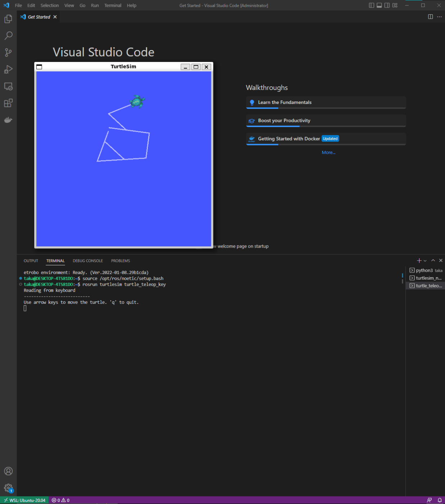This screenshot has width=445, height=504.
Task: Click the notifications bell in status bar
Action: click(440, 500)
